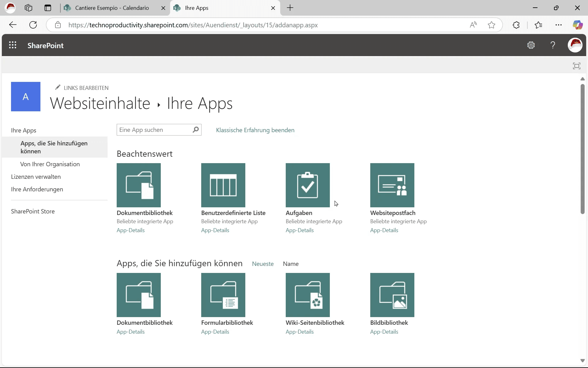Open App-Details under Aufgaben
This screenshot has width=588, height=368.
(300, 230)
